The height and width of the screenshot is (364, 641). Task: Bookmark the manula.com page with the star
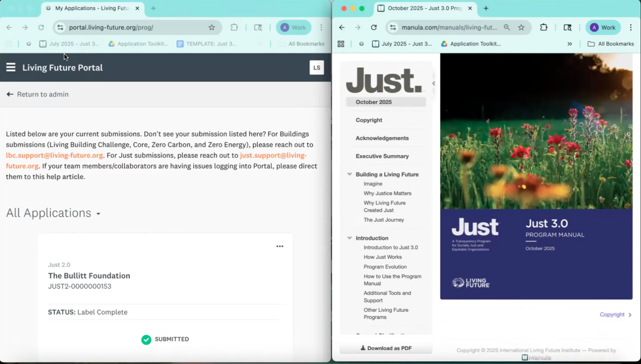[521, 27]
